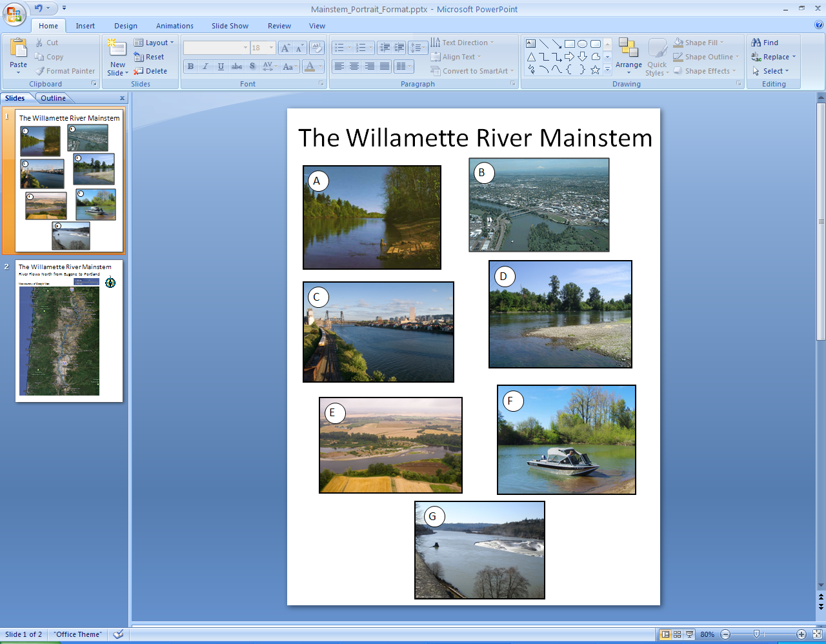
Task: Click the zoom slider handle
Action: pyautogui.click(x=756, y=634)
